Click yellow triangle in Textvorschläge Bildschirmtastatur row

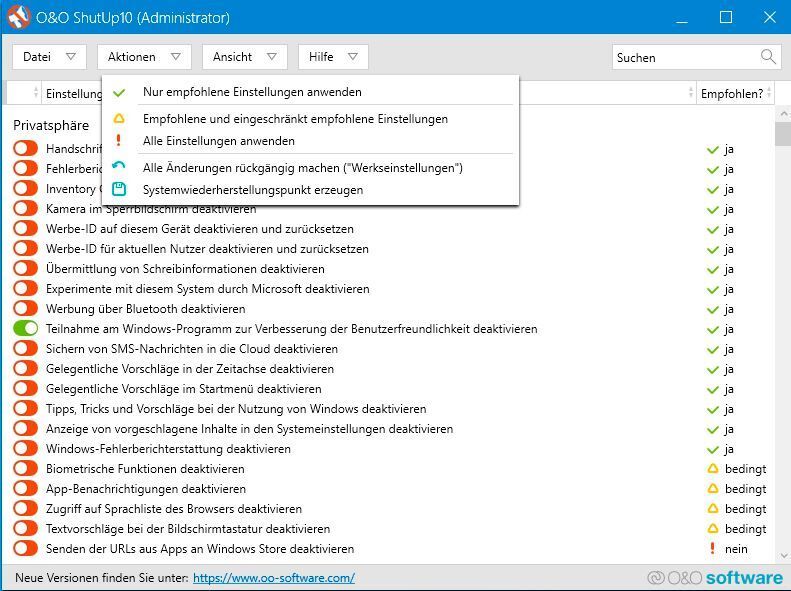tap(713, 528)
